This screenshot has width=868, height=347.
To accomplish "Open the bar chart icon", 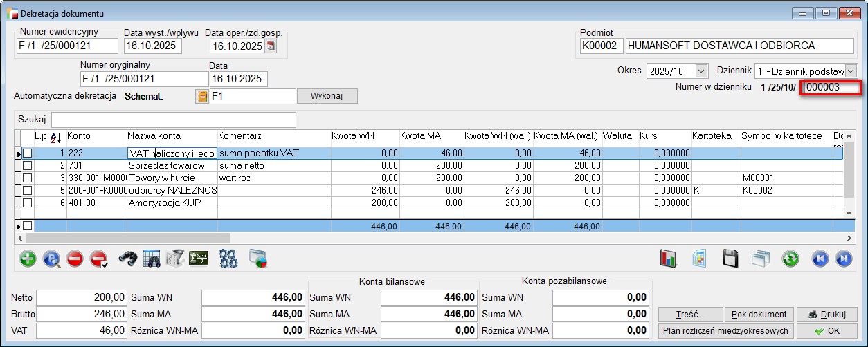I will coord(669,259).
